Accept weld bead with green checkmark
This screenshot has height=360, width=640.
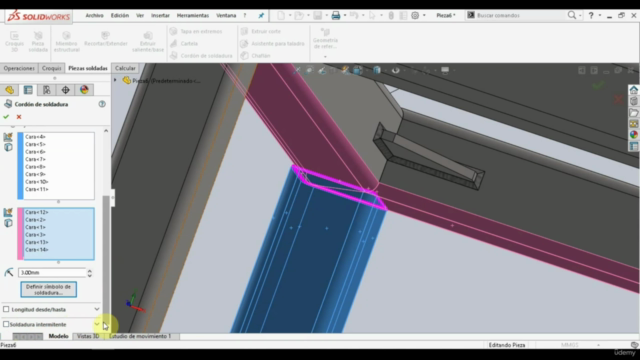(6, 117)
